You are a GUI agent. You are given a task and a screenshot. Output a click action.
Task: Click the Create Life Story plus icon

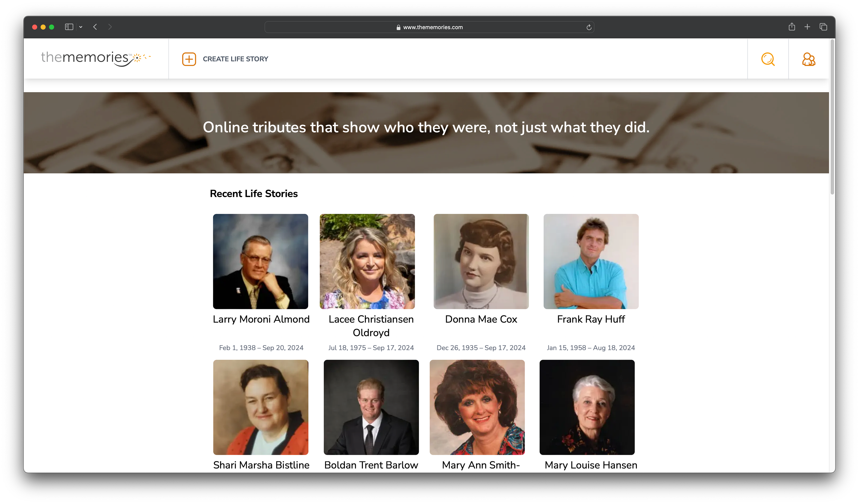189,59
